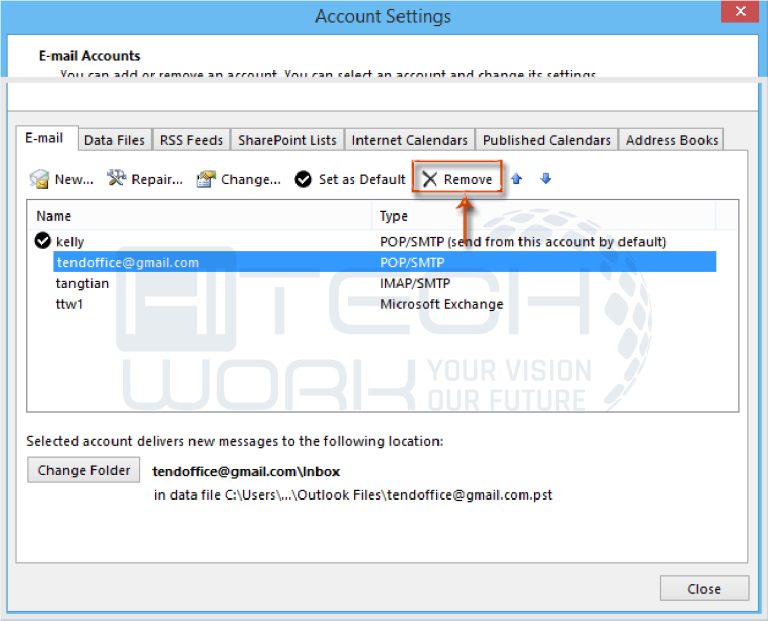768x621 pixels.
Task: Open the SharePoint Lists tab
Action: [x=288, y=140]
